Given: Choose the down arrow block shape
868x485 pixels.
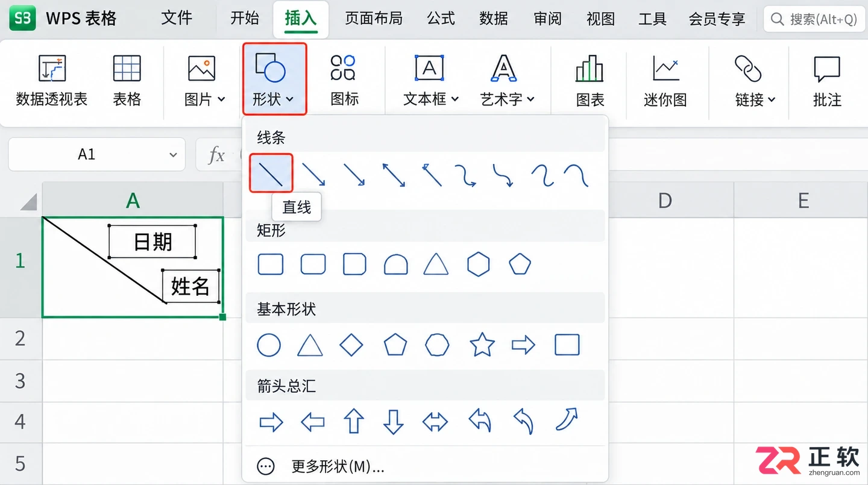Looking at the screenshot, I should coord(394,421).
